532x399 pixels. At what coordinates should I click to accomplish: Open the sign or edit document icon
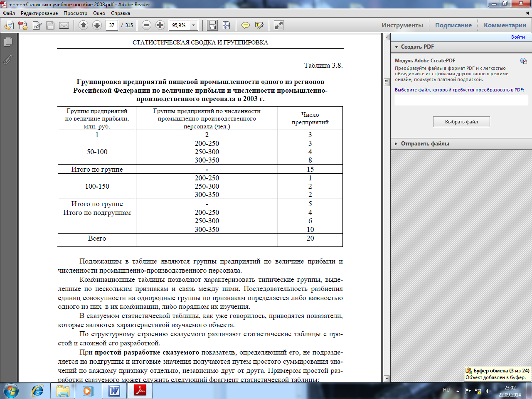click(x=37, y=25)
